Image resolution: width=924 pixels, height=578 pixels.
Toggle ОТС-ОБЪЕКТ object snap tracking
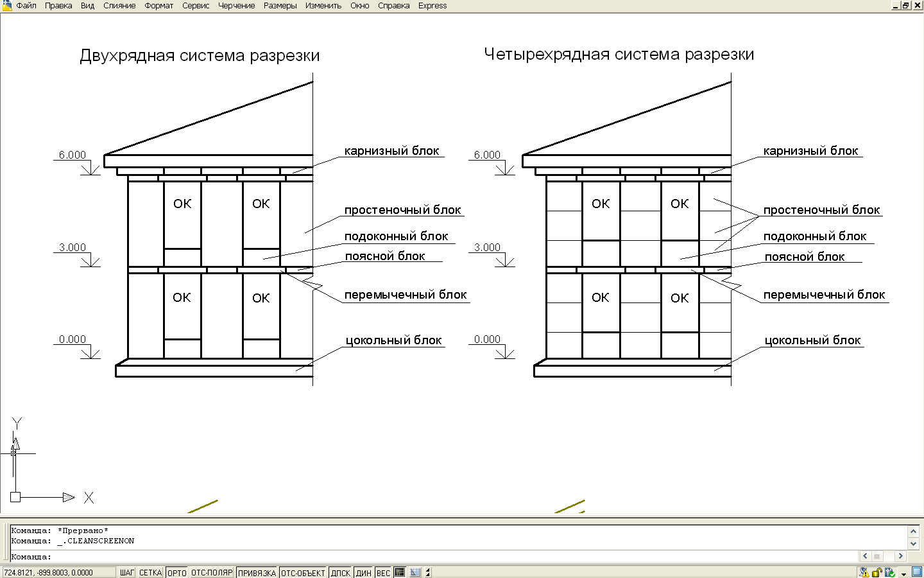pyautogui.click(x=303, y=573)
